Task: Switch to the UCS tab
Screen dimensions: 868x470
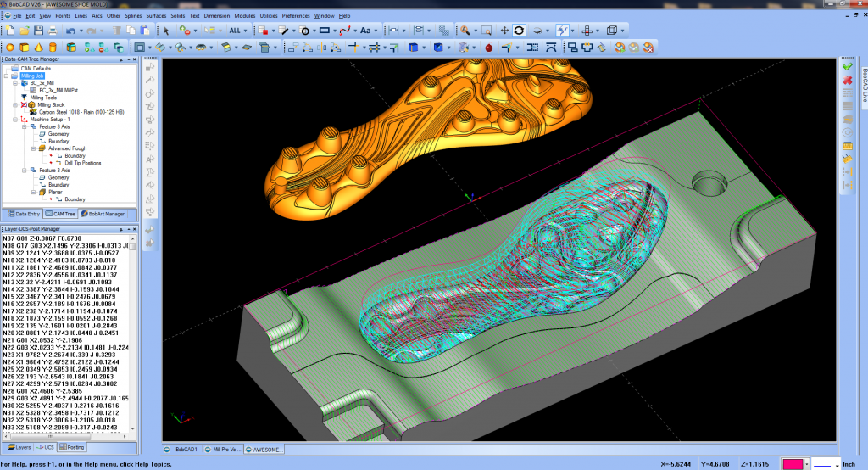Action: 46,447
